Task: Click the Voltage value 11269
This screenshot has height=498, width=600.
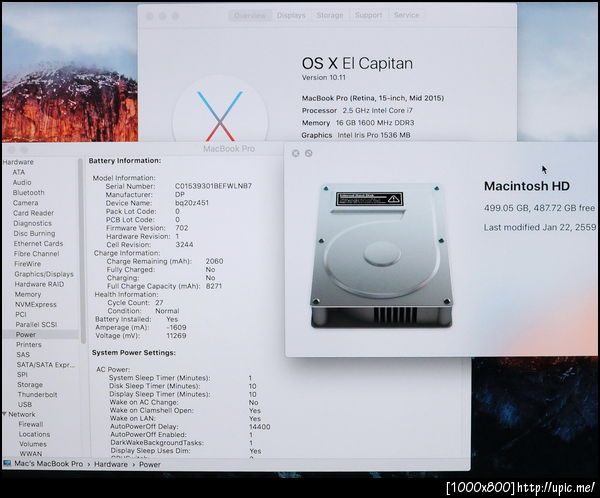Action: click(176, 336)
